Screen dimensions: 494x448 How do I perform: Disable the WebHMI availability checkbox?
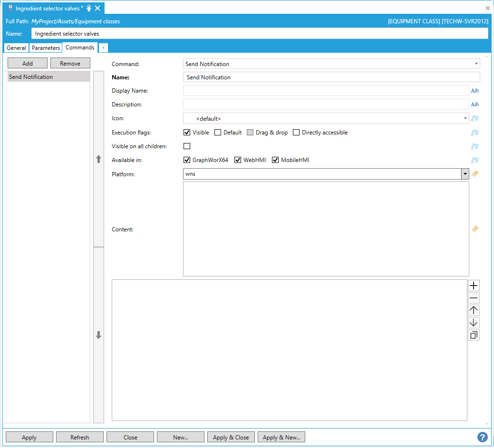click(238, 160)
